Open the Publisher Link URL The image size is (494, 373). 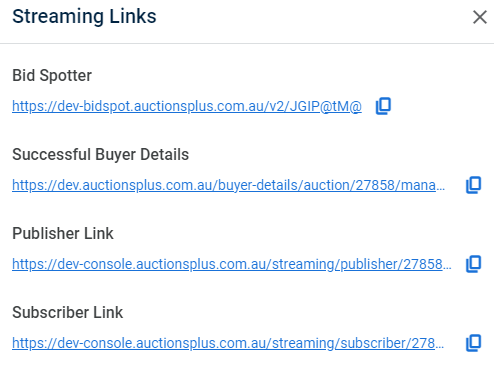pyautogui.click(x=232, y=264)
